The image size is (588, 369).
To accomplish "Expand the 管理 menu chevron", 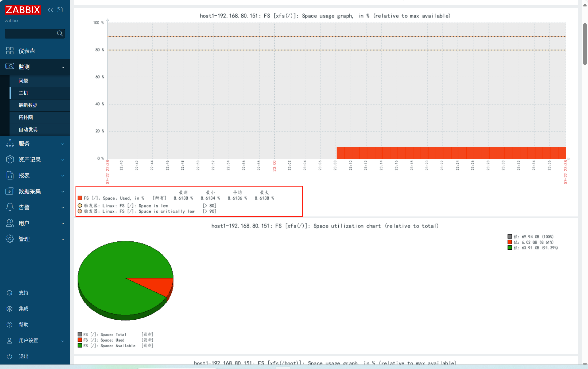I will tap(63, 240).
